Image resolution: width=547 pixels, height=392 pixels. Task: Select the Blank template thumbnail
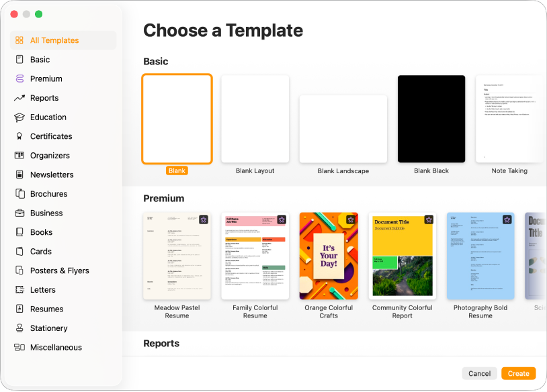(x=176, y=119)
